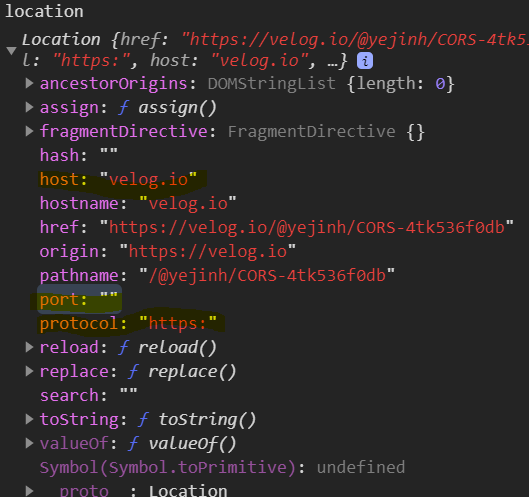Expand the toString function entry
This screenshot has width=529, height=497.
tap(29, 419)
